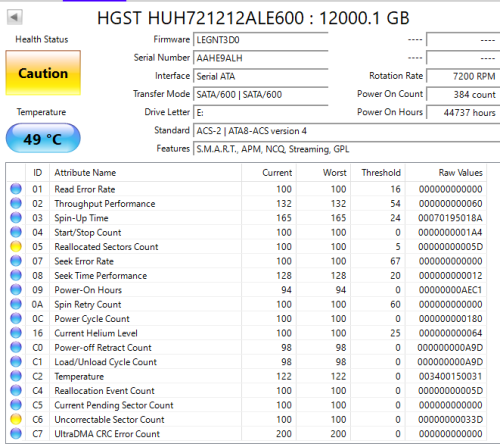The height and width of the screenshot is (447, 500).
Task: Select the Reallocated Sectors Count attribute name
Action: (106, 247)
